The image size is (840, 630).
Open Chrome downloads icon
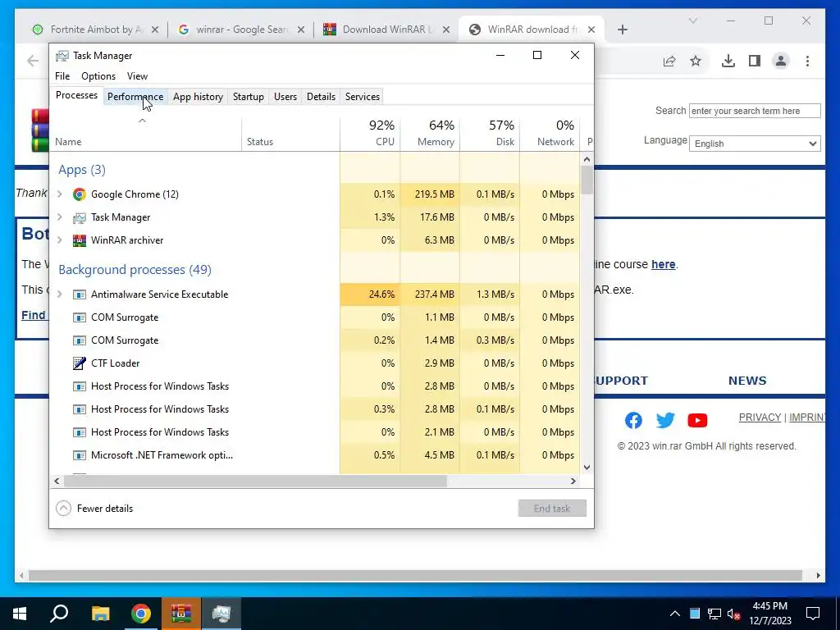[728, 61]
